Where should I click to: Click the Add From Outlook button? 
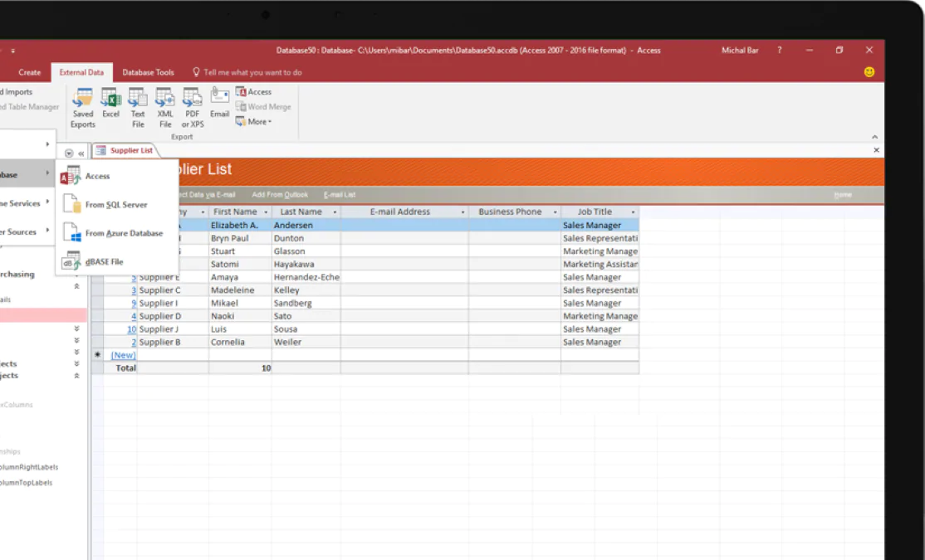280,195
